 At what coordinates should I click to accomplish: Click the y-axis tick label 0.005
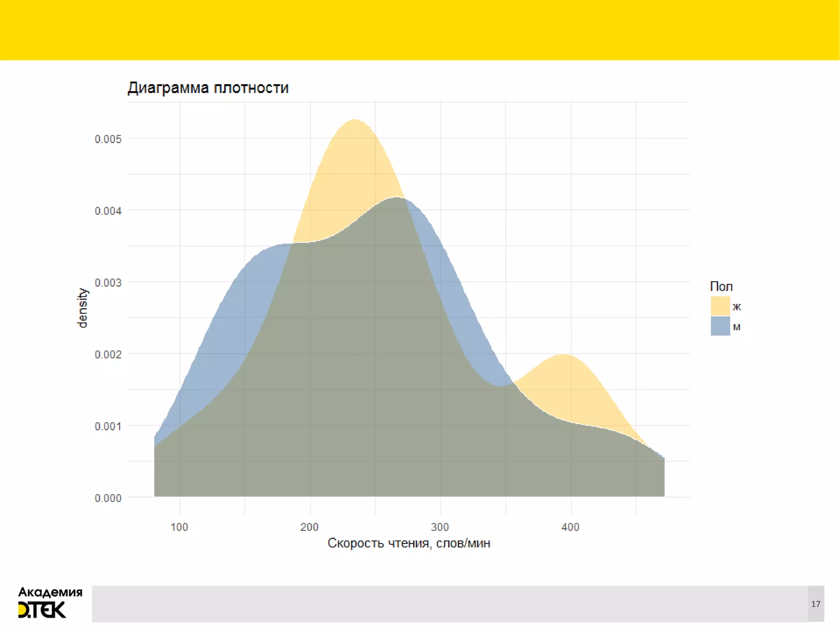pyautogui.click(x=108, y=139)
